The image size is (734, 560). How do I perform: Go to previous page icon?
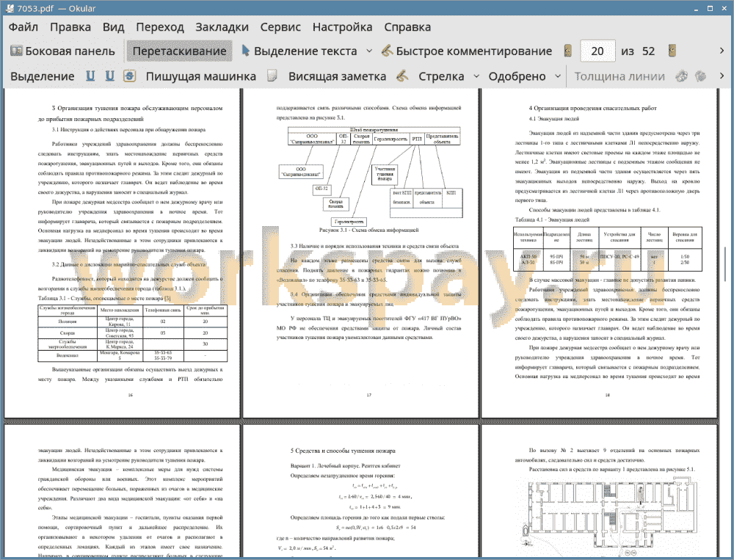567,51
